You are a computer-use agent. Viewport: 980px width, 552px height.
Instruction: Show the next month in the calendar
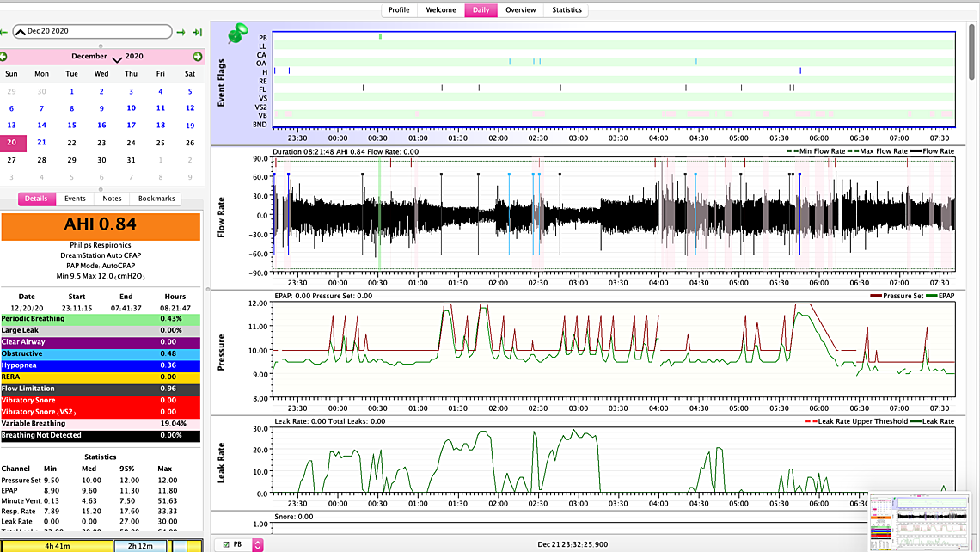[x=198, y=57]
